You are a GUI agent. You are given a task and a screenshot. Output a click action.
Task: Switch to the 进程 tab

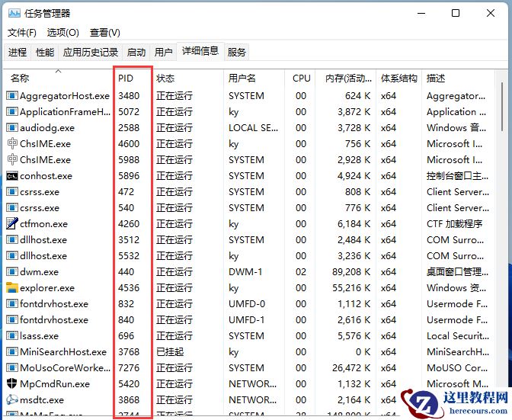tap(18, 53)
